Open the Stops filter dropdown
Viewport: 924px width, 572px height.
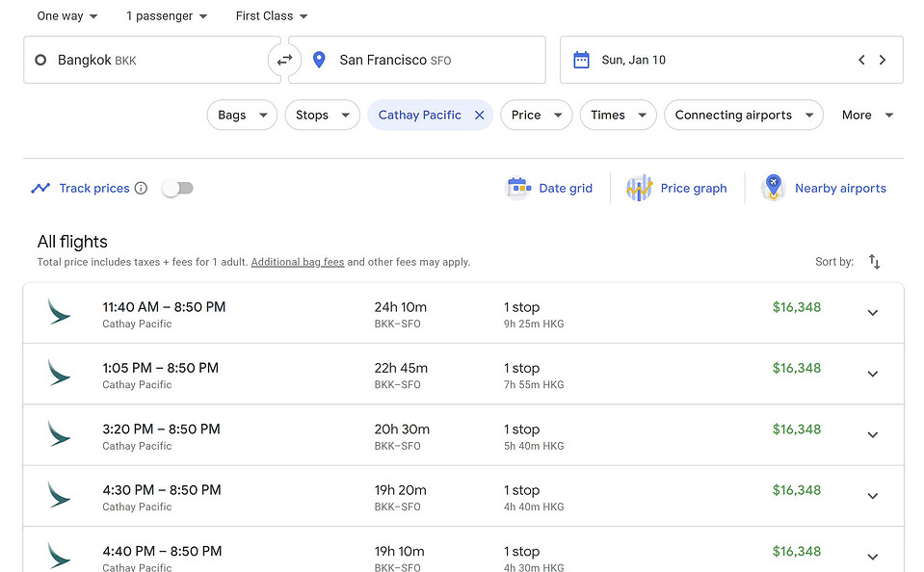click(x=323, y=115)
